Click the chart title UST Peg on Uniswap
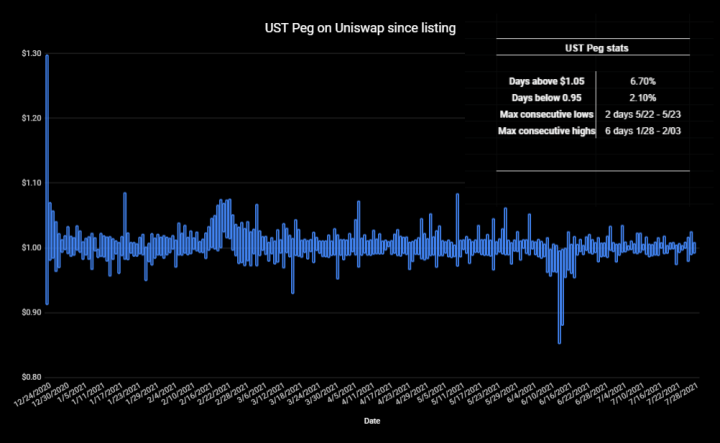The height and width of the screenshot is (443, 720). click(x=360, y=28)
